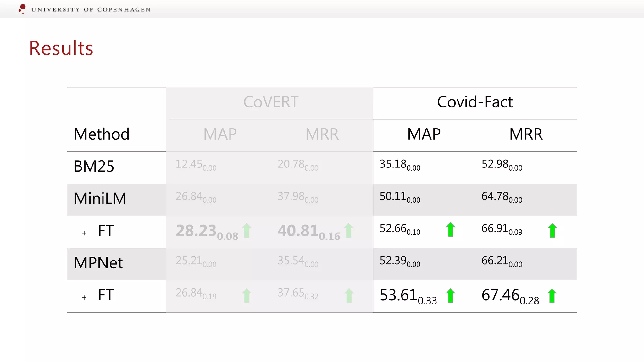Click the '35.54' MPNet CoVERT MRR cell
The image size is (644, 362).
tap(298, 261)
